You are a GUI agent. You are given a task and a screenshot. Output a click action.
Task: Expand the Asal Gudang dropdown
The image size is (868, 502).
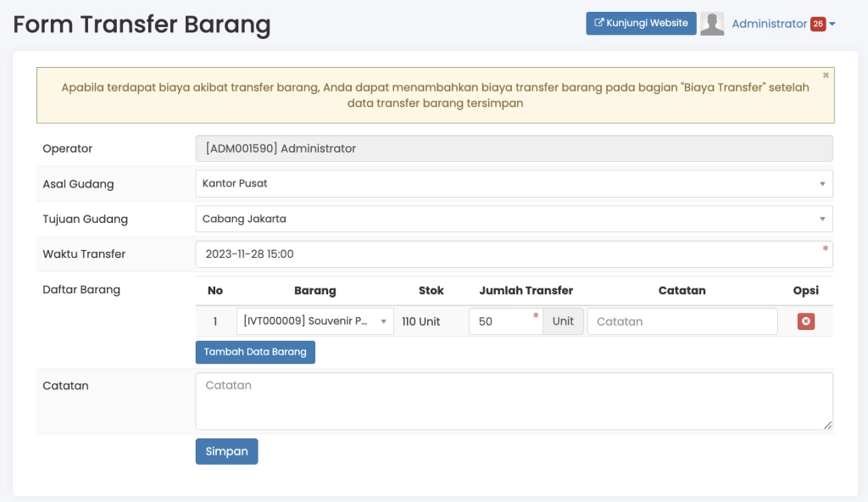(514, 183)
